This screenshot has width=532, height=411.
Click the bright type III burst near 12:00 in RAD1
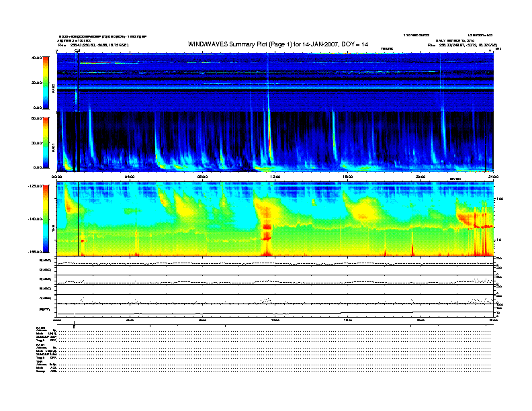[269, 139]
